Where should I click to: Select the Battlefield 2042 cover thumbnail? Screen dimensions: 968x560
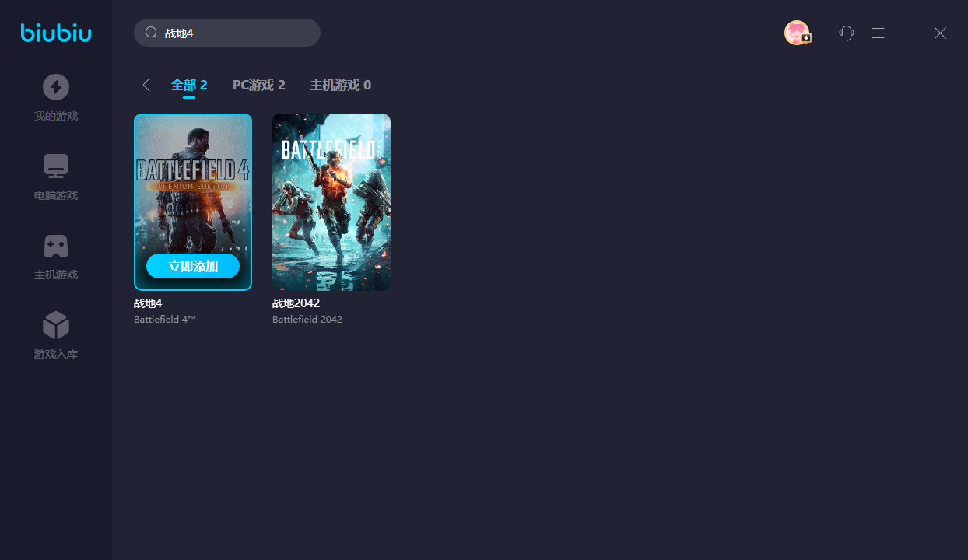(331, 202)
